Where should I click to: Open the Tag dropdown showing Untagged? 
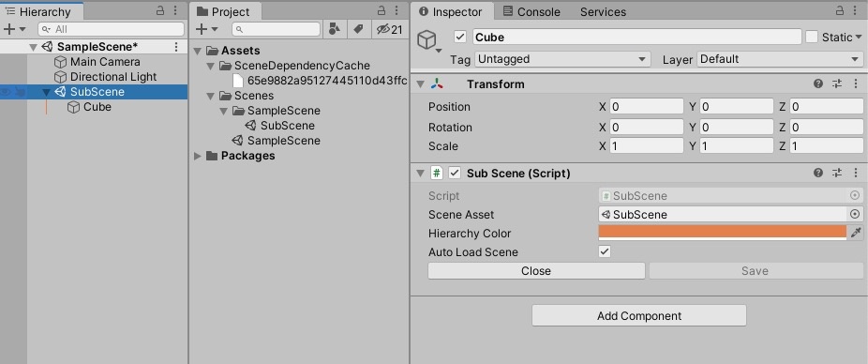point(563,59)
